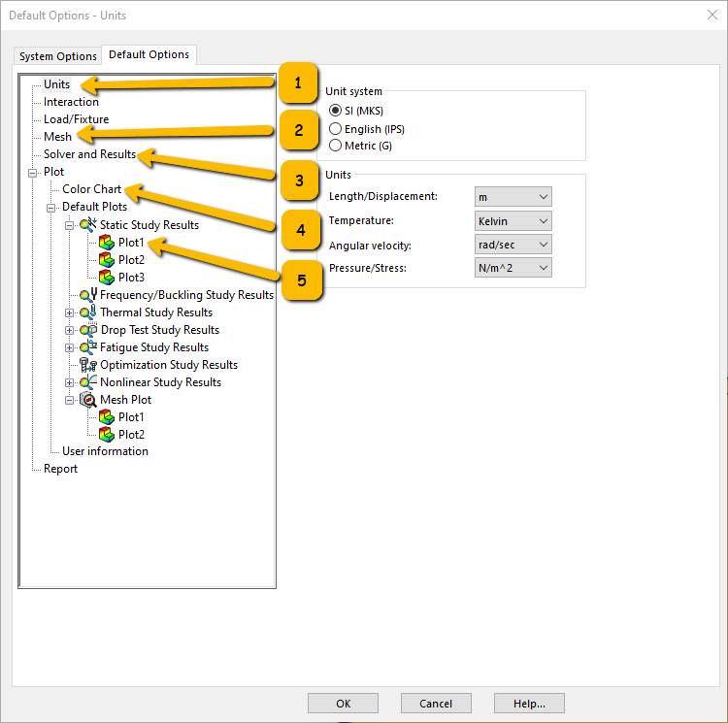The width and height of the screenshot is (728, 723).
Task: Switch to the System Options tab
Action: 57,56
